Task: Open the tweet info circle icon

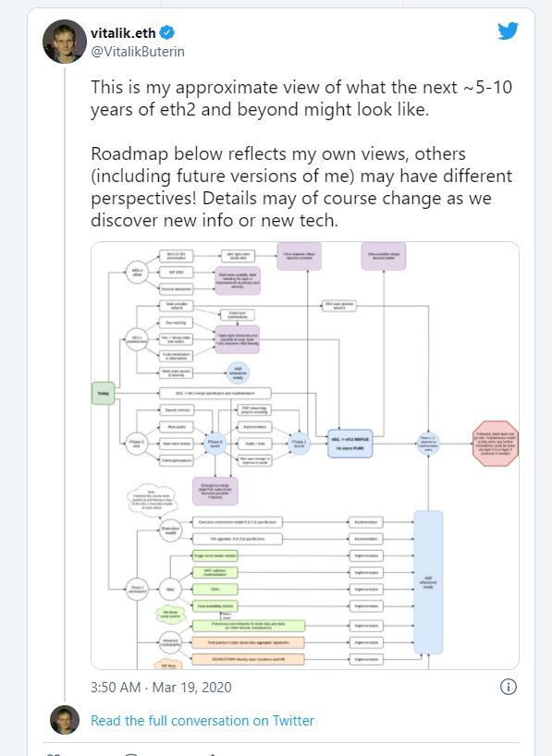Action: pyautogui.click(x=509, y=687)
